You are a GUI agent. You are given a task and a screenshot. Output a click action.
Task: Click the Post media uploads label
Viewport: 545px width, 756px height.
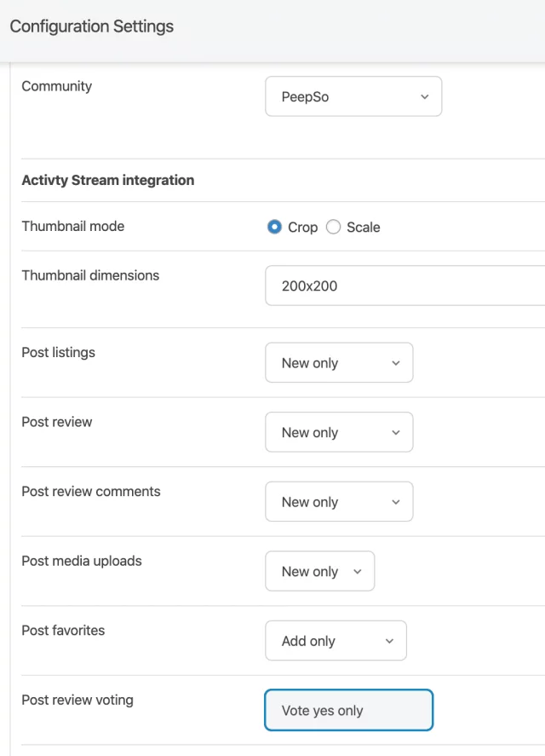point(82,562)
